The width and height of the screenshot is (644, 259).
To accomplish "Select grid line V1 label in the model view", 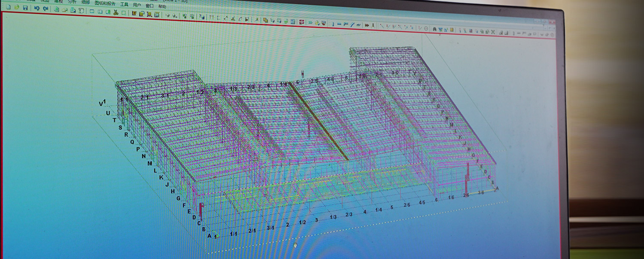I will coord(102,102).
